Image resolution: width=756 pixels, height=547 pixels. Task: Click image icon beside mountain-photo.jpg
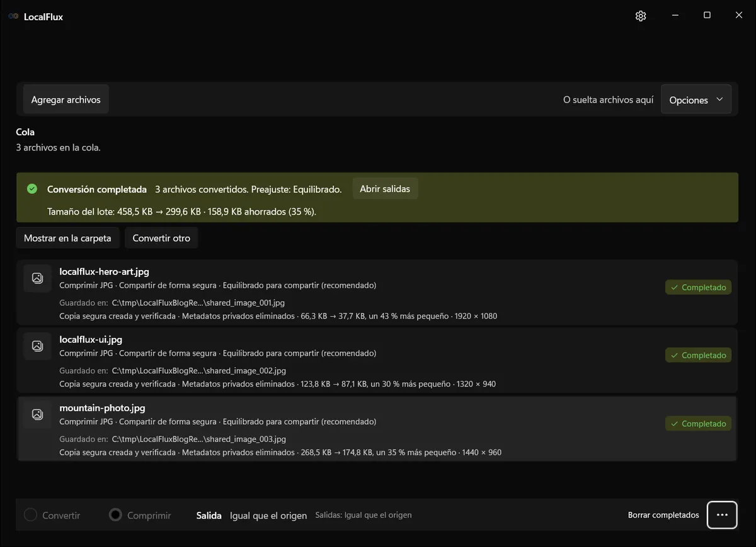pos(37,414)
